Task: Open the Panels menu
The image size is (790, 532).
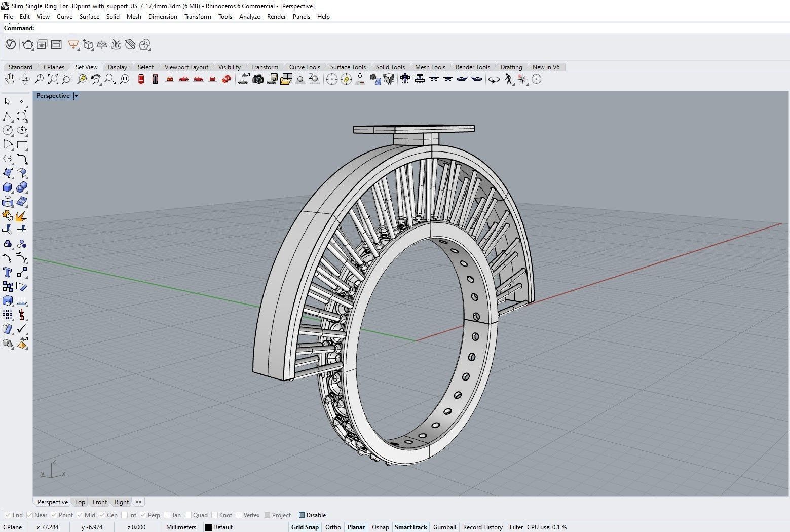Action: [302, 17]
